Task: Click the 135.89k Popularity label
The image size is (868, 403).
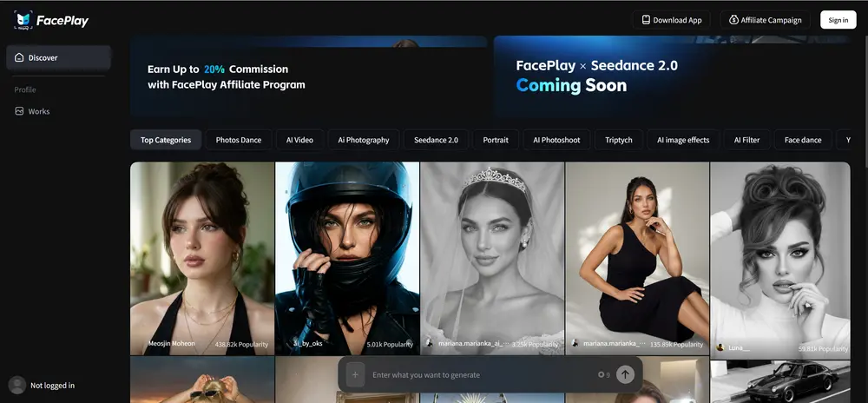Action: [676, 344]
